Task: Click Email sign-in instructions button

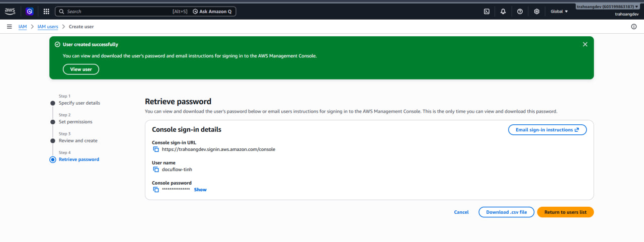Action: tap(547, 130)
